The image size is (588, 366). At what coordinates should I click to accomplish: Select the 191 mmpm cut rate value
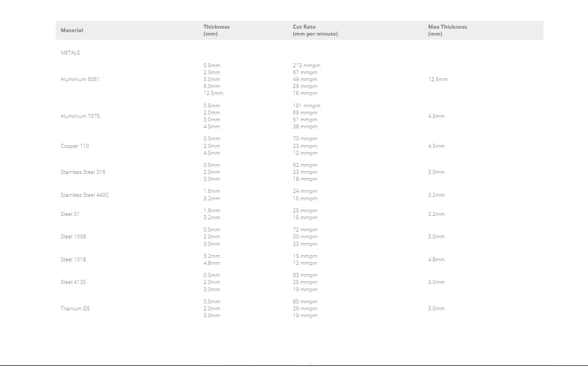click(x=306, y=106)
